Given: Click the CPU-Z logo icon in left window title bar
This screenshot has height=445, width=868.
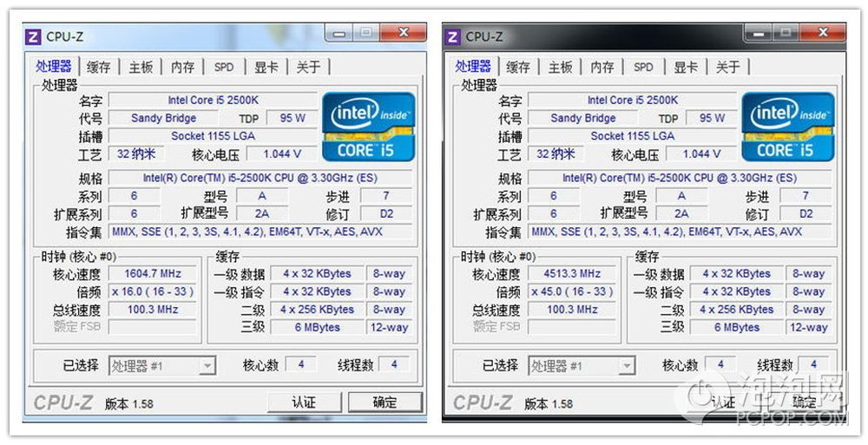Looking at the screenshot, I should [x=34, y=36].
